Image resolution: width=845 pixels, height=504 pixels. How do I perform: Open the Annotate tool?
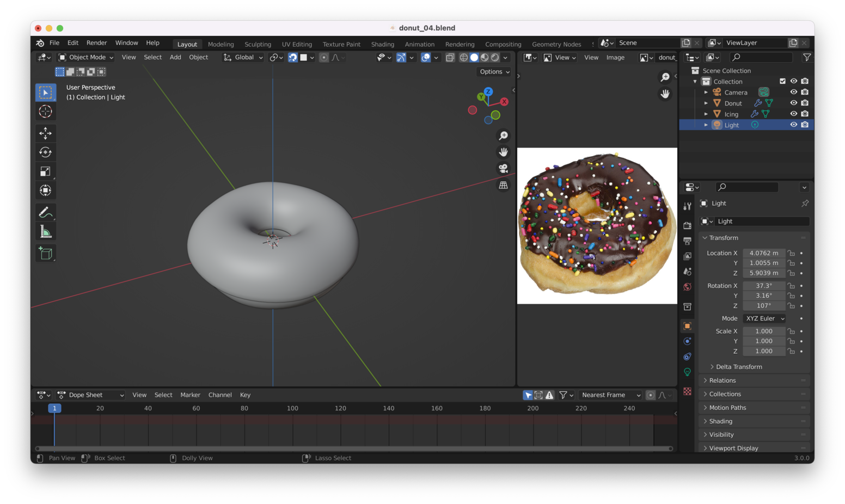(x=46, y=212)
